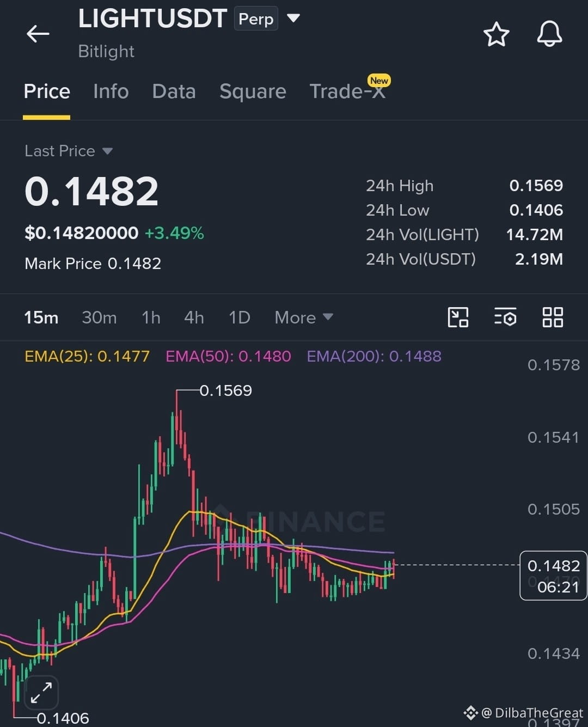Open the More timeframes dropdown
The width and height of the screenshot is (588, 727).
pyautogui.click(x=304, y=317)
